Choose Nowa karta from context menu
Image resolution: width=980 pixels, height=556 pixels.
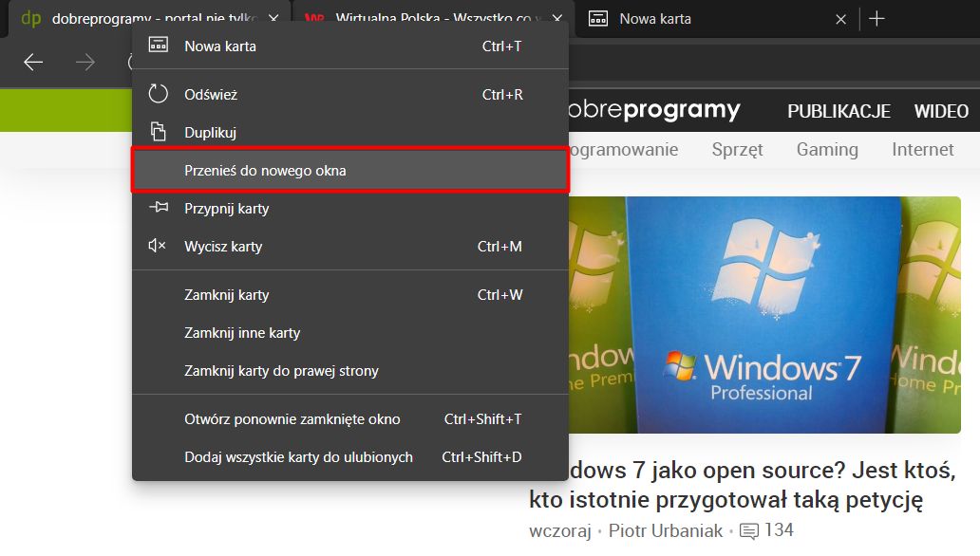[350, 46]
